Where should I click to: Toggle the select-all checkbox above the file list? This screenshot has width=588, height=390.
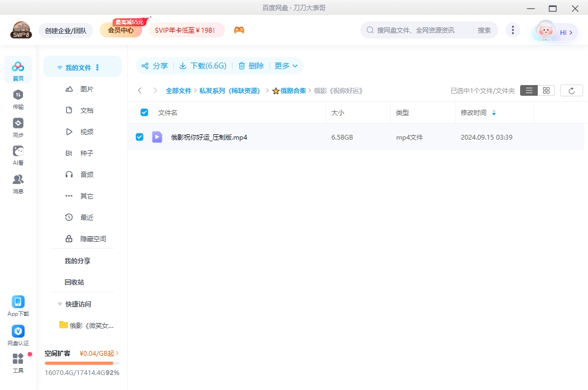point(143,112)
